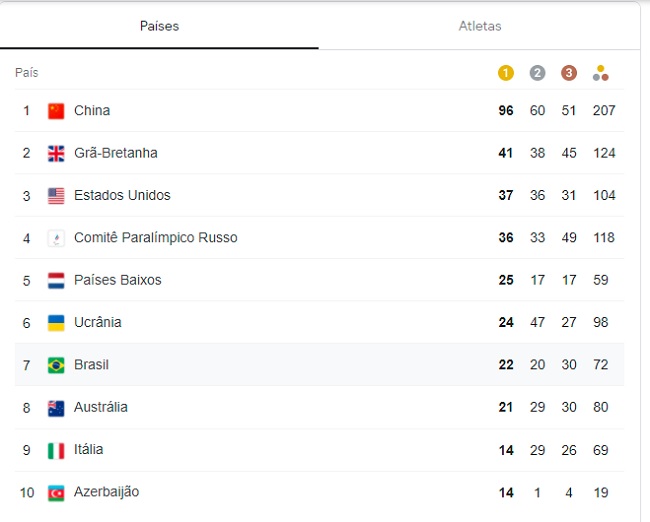This screenshot has height=522, width=650.
Task: Click the gold medal column icon
Action: (506, 73)
